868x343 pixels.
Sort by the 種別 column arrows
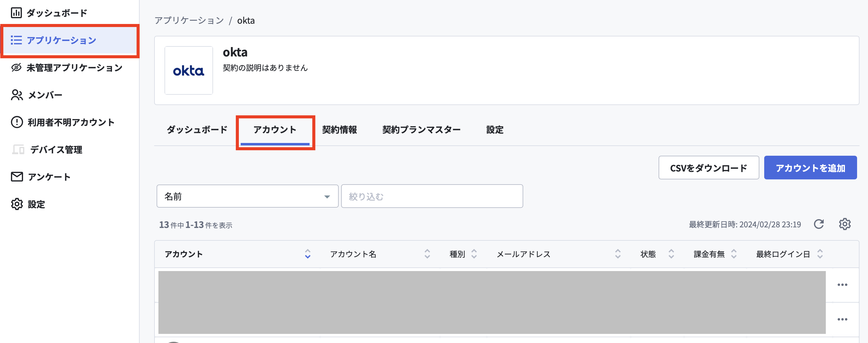pos(474,254)
